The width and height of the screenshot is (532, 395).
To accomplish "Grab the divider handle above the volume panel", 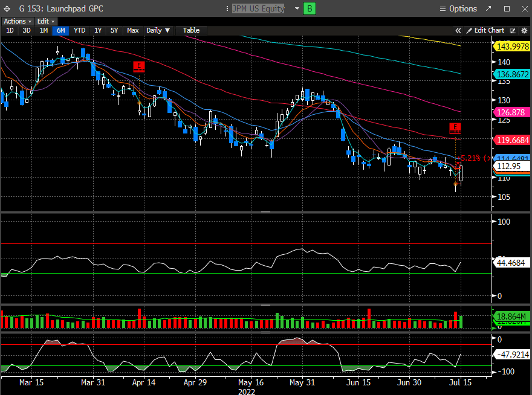I will [265, 304].
